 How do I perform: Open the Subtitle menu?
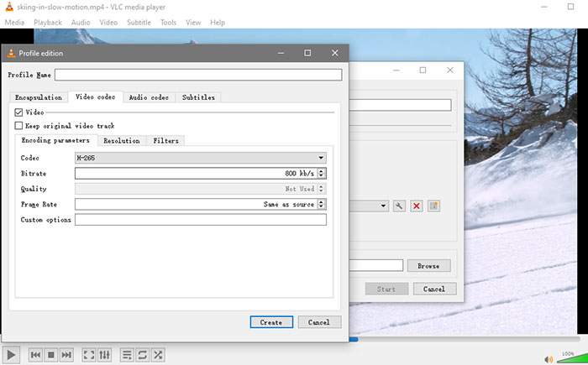click(139, 23)
